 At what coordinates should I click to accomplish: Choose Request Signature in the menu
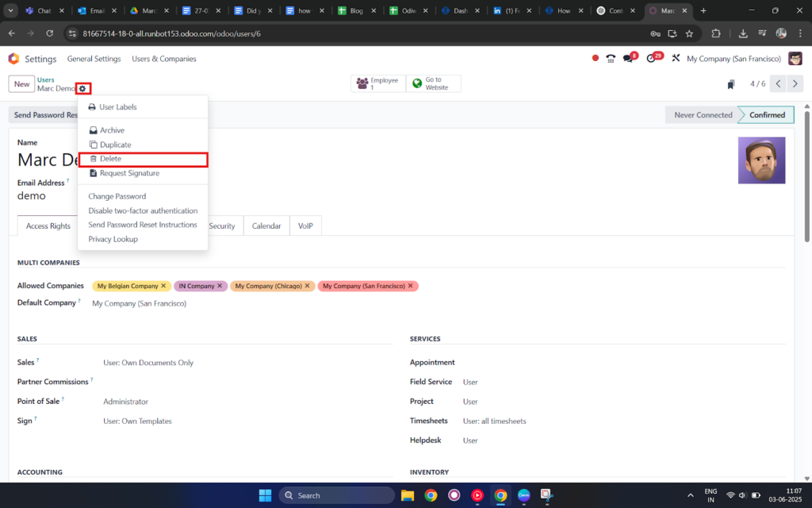click(x=143, y=173)
